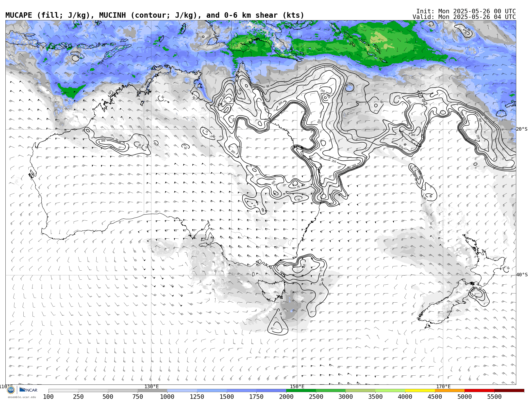
Task: Click the legend value 4000
Action: (405, 397)
